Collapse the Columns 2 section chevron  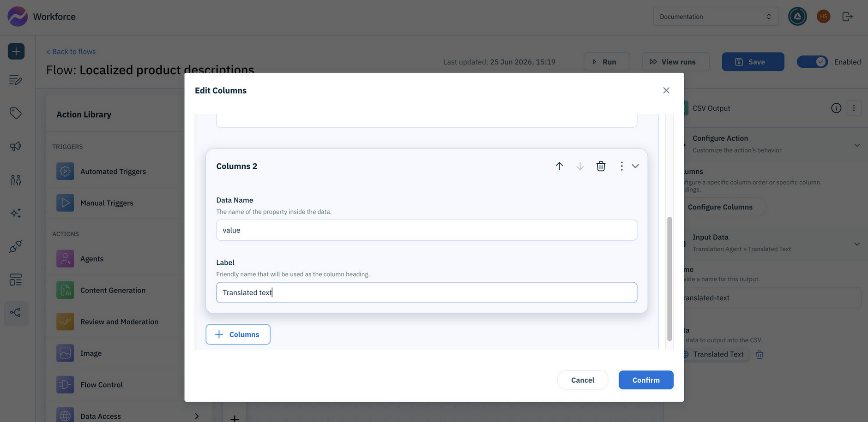coord(635,166)
